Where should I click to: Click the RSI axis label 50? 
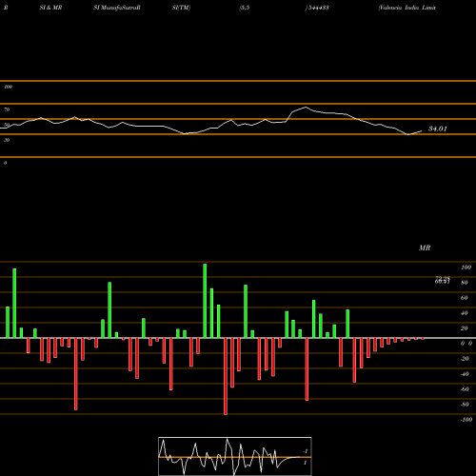click(x=7, y=125)
